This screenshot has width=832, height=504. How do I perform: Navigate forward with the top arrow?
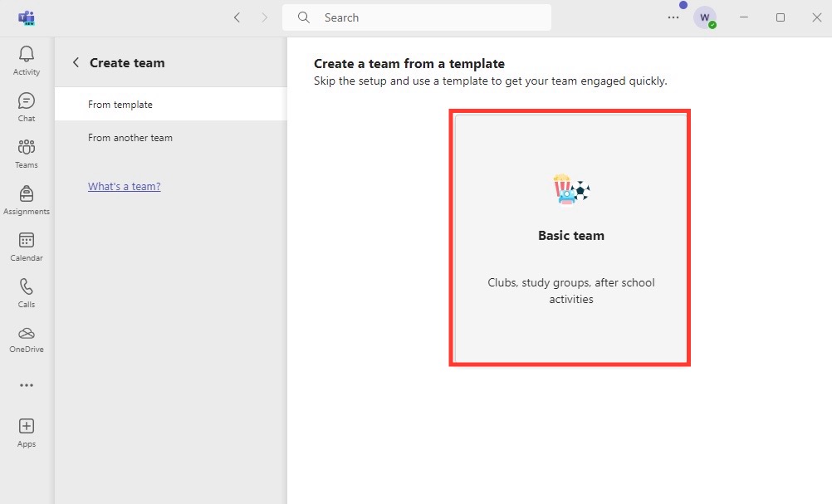point(264,17)
